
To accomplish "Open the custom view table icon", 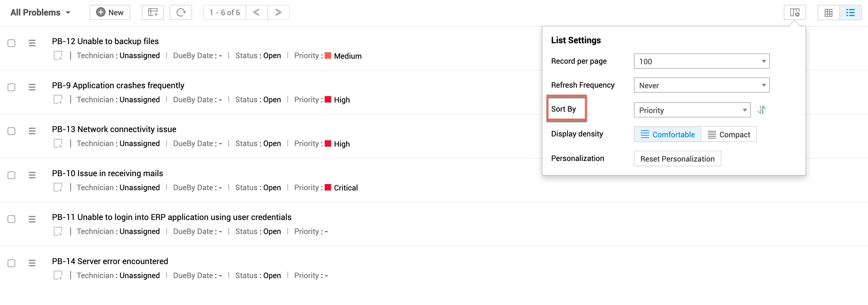I will [x=153, y=13].
